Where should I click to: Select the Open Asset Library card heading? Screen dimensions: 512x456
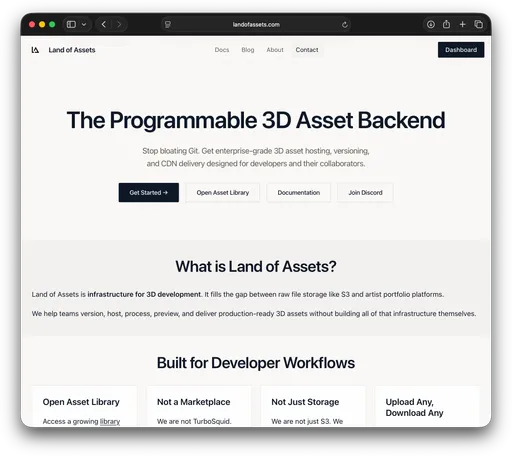81,402
